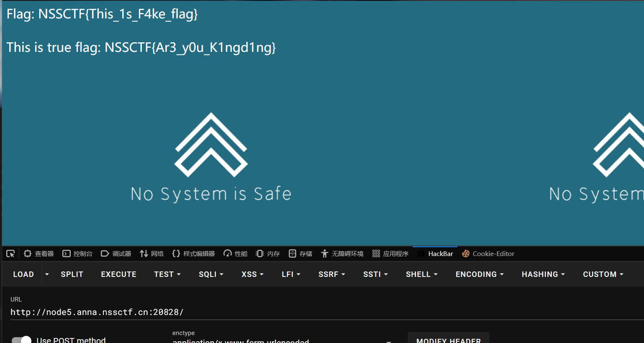Open the SHELL dropdown
This screenshot has width=644, height=343.
(422, 274)
